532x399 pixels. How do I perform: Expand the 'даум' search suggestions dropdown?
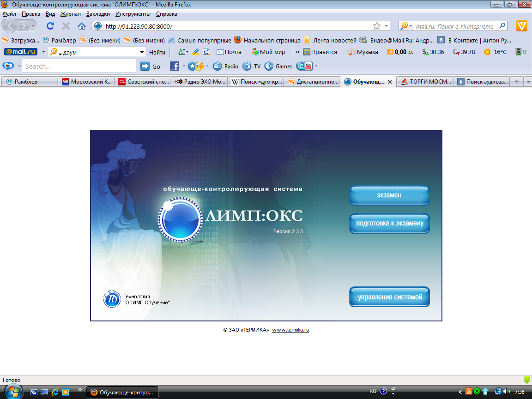pos(142,52)
